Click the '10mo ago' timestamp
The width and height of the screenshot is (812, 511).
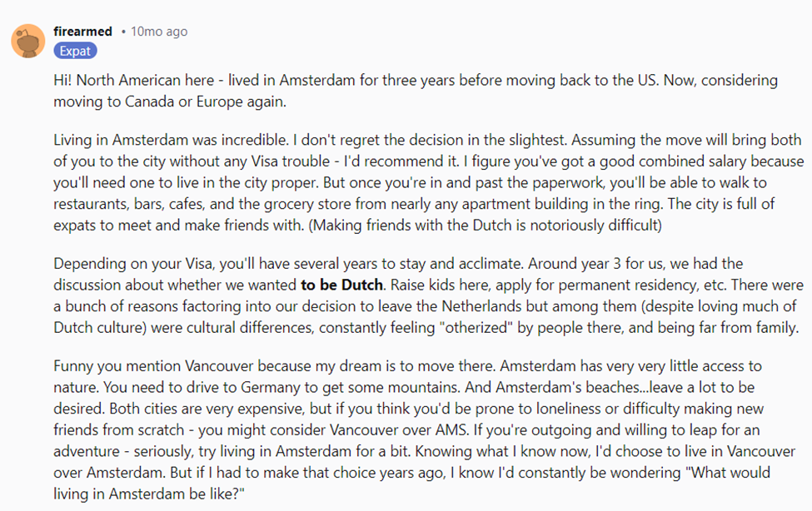pyautogui.click(x=159, y=32)
